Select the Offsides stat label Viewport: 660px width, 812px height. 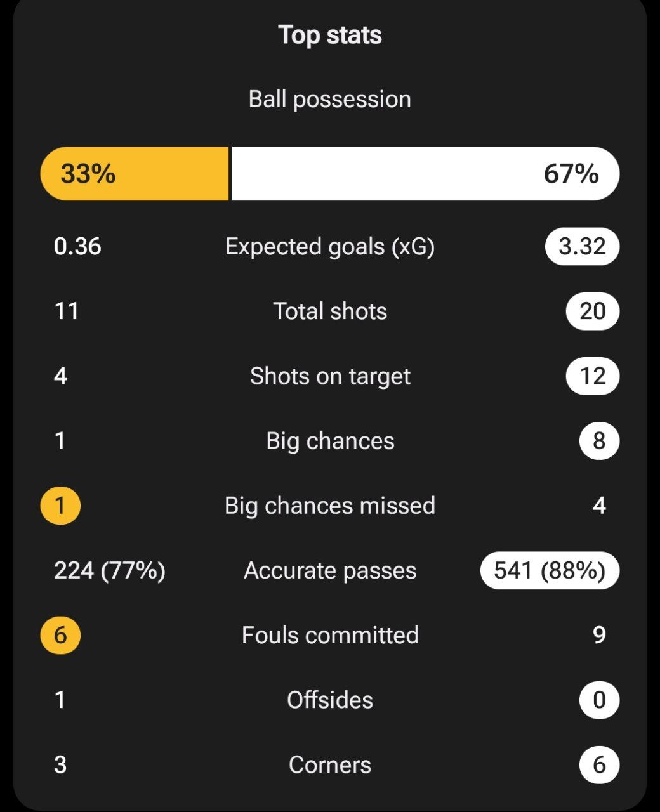330,700
